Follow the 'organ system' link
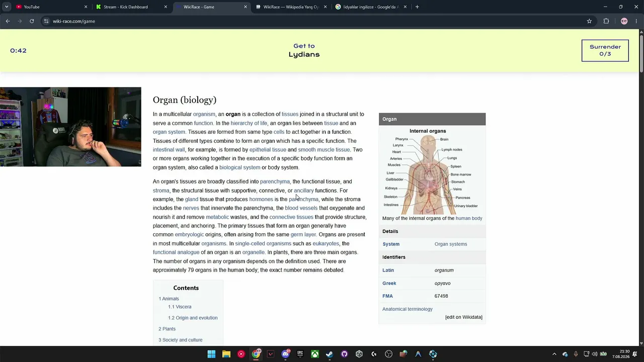This screenshot has height=362, width=644. tap(169, 132)
